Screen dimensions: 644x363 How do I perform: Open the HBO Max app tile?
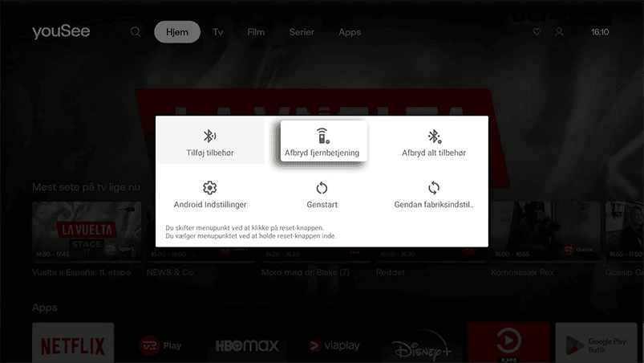coord(247,345)
